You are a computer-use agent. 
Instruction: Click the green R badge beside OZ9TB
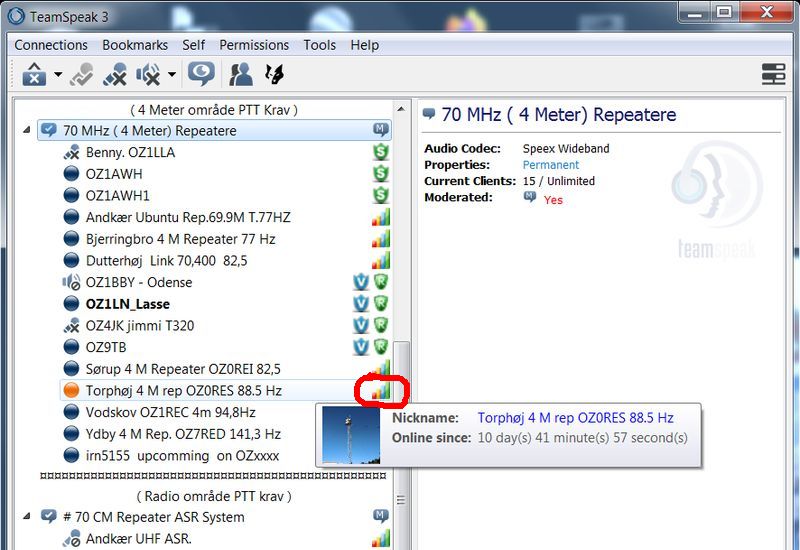point(381,346)
